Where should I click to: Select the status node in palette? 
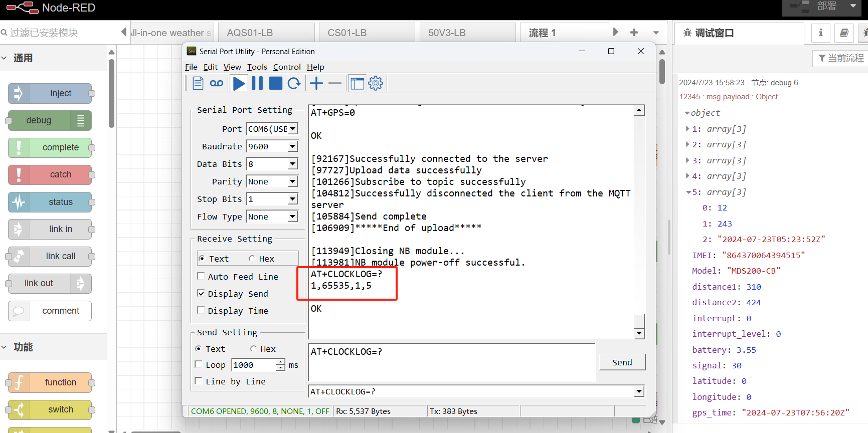click(50, 202)
